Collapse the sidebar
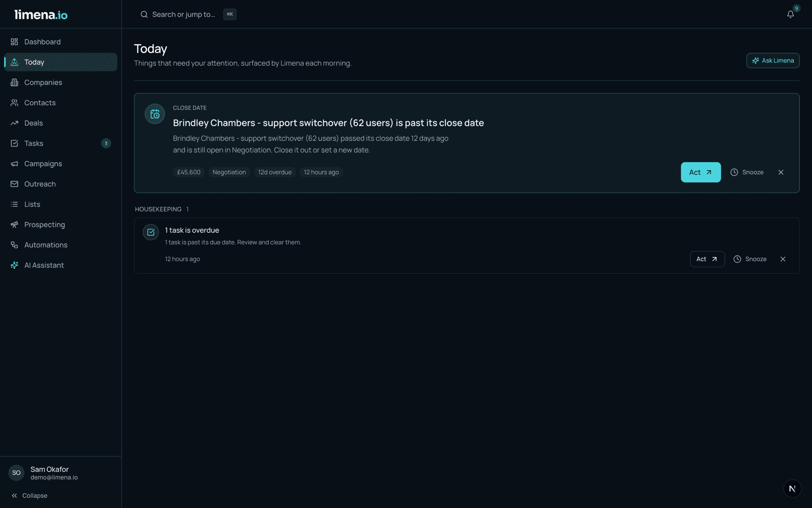The height and width of the screenshot is (508, 812). click(x=29, y=496)
